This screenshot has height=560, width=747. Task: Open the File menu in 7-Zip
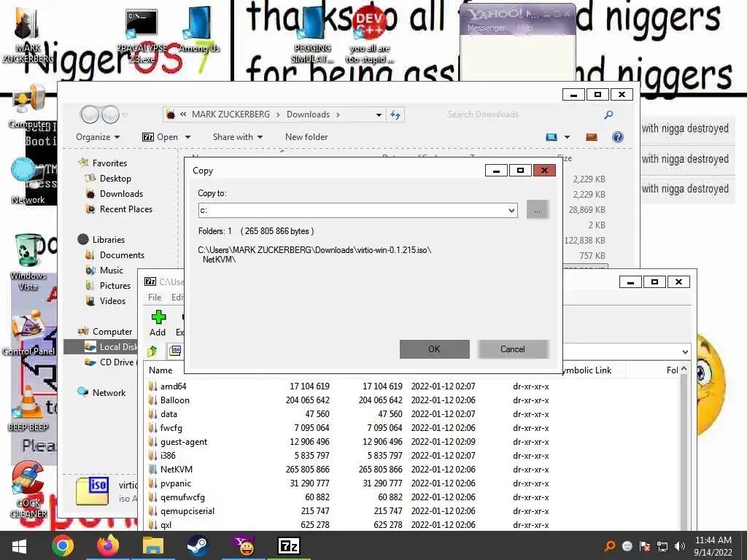(x=155, y=297)
